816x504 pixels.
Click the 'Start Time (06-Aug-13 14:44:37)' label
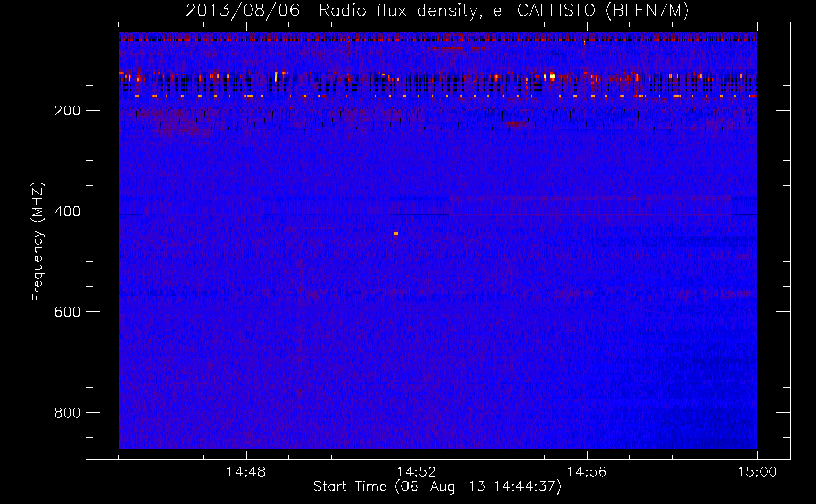coord(437,487)
